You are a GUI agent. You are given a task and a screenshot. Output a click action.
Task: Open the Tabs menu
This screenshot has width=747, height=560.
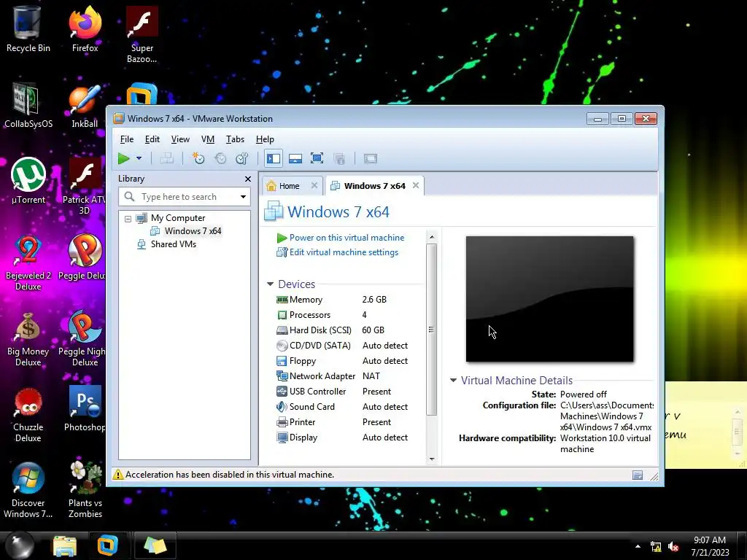pyautogui.click(x=235, y=139)
